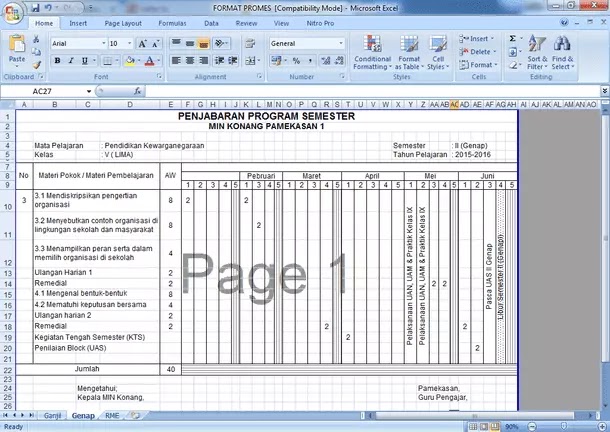The image size is (610, 432).
Task: Click the formula bar input area
Action: coord(372,91)
